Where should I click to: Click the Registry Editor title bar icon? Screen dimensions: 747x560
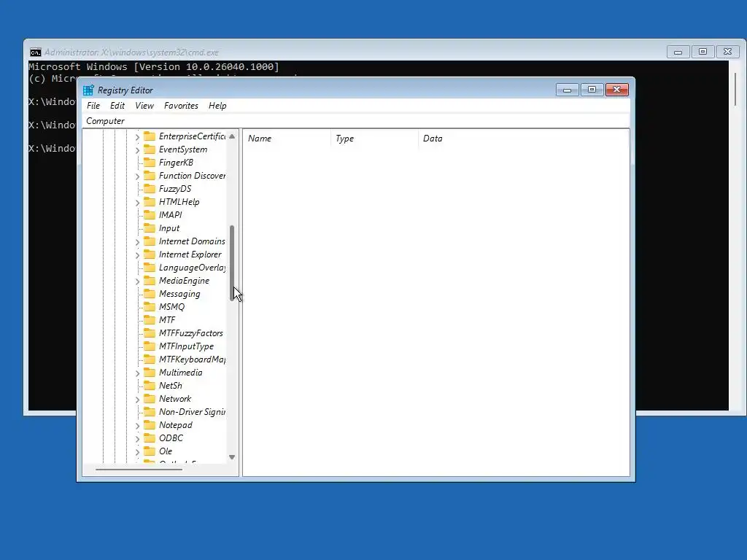88,90
